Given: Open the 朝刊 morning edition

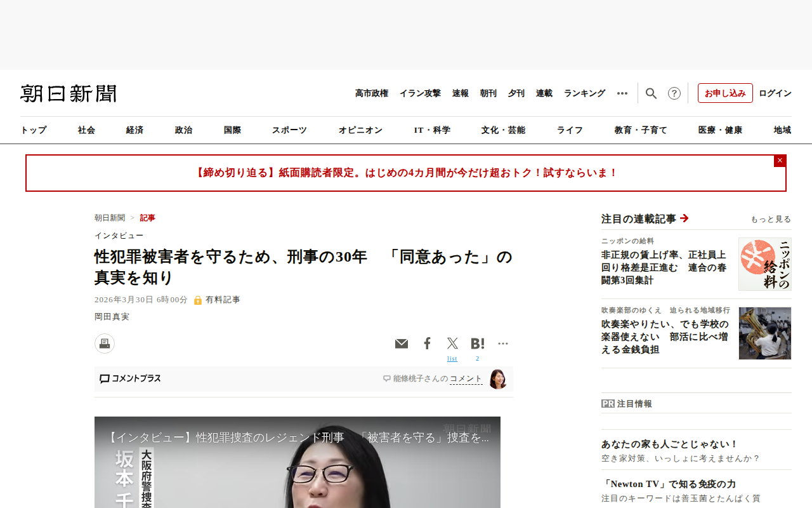Looking at the screenshot, I should click(x=488, y=93).
